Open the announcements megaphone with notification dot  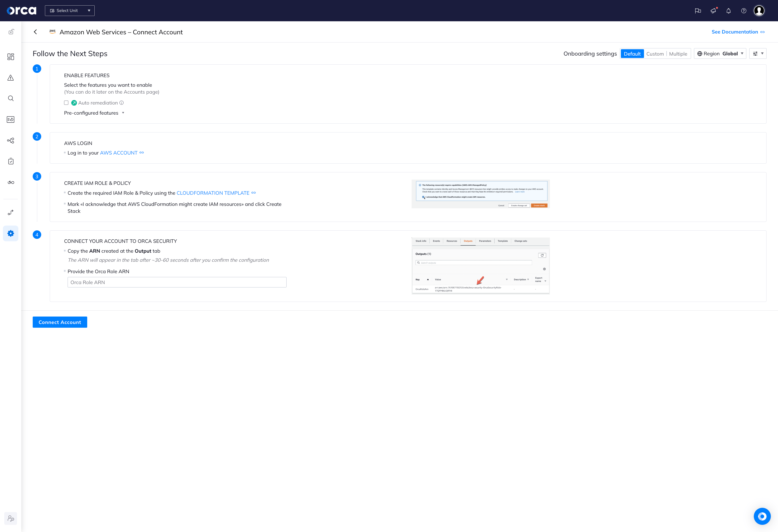[713, 11]
